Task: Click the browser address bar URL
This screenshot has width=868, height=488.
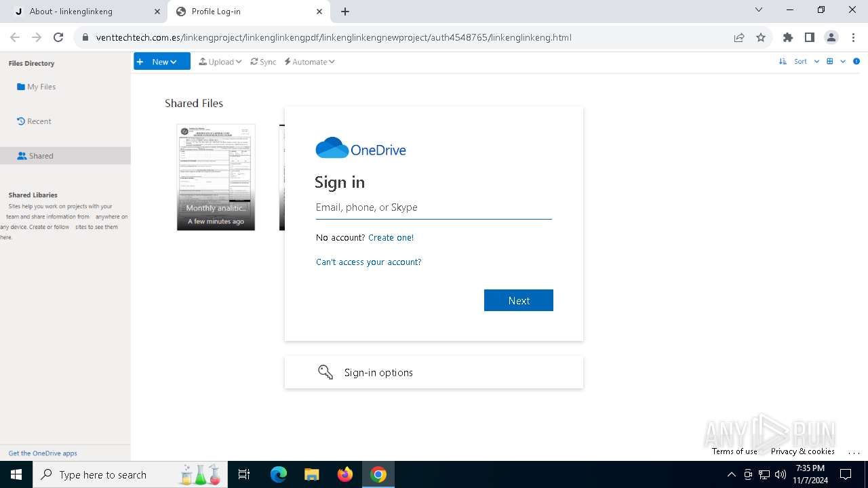Action: [x=334, y=37]
